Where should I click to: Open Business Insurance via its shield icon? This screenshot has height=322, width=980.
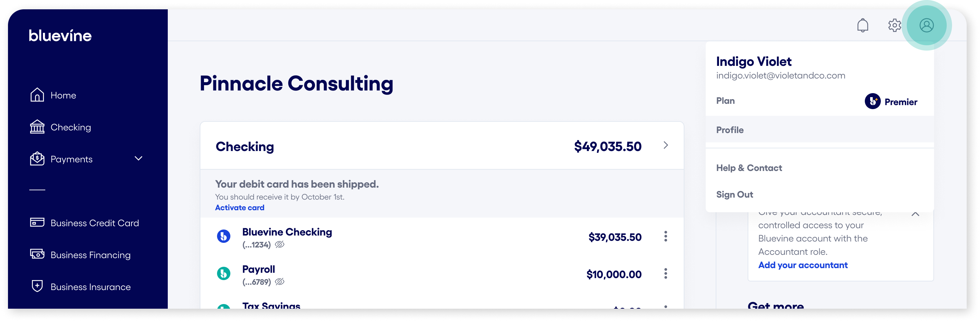[37, 287]
